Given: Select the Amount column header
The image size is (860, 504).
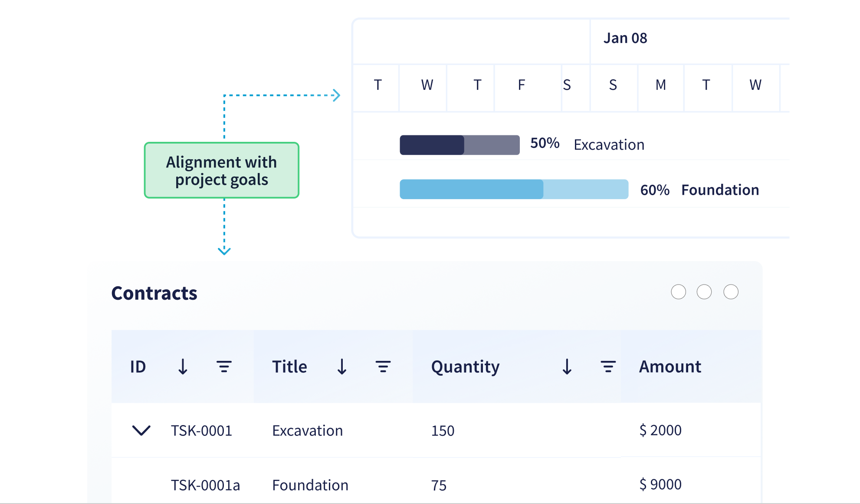Looking at the screenshot, I should point(670,367).
